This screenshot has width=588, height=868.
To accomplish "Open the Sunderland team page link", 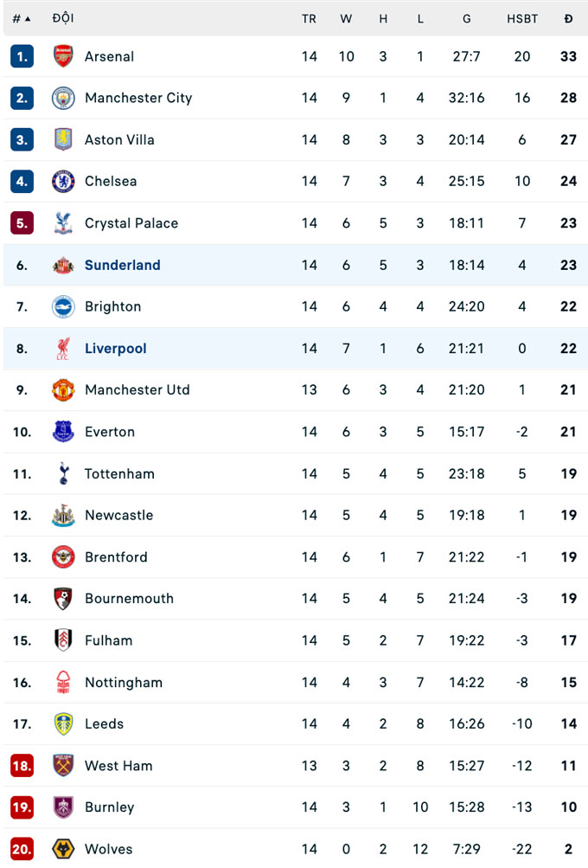I will pos(122,265).
